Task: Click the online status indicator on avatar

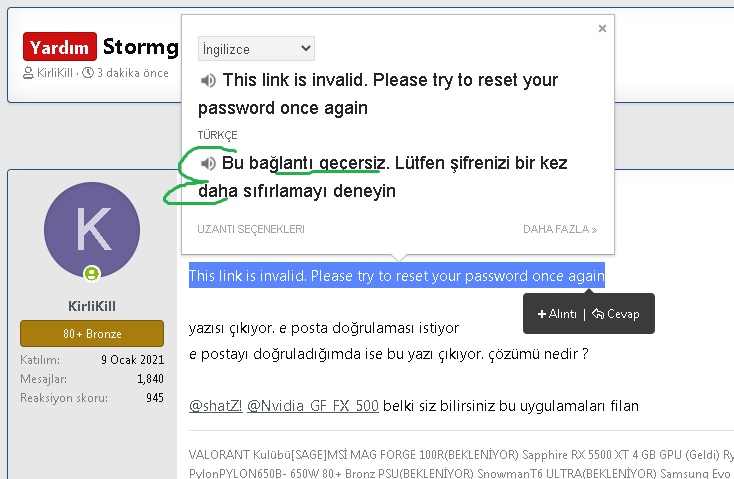Action: point(92,273)
